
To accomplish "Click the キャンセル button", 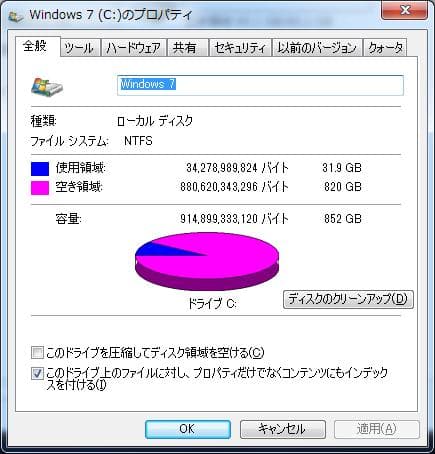I will click(283, 429).
